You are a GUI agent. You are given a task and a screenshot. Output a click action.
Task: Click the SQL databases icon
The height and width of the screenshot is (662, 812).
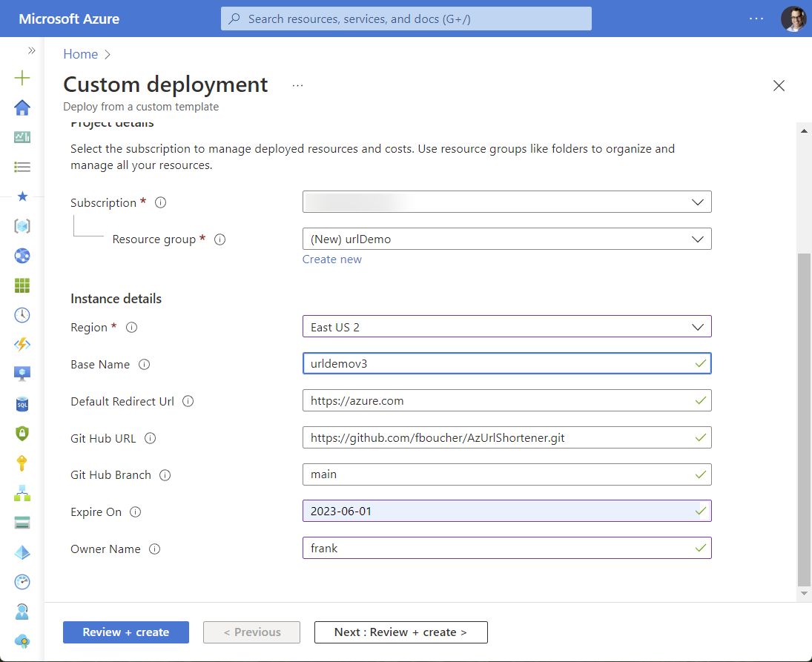[22, 403]
